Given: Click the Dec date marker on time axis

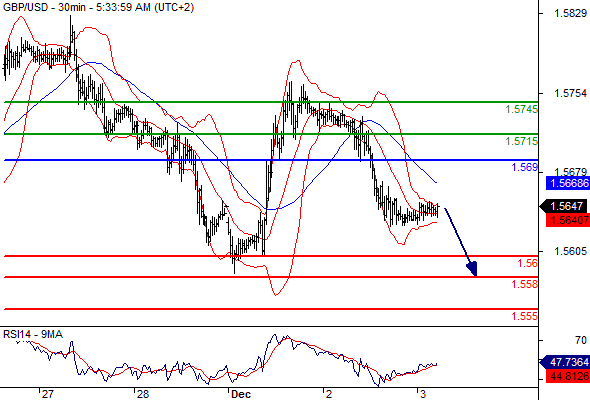Looking at the screenshot, I should (241, 394).
